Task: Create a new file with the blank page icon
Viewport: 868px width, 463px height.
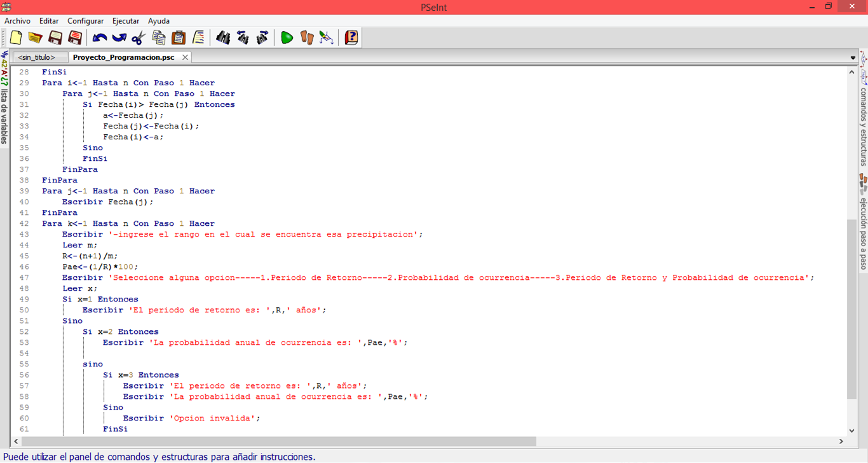Action: point(16,38)
